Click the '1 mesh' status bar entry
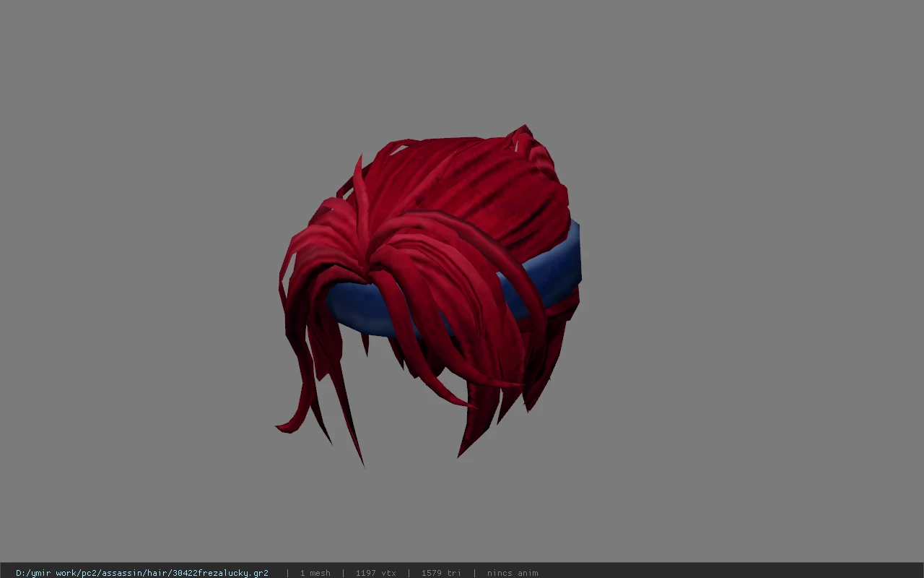 click(x=315, y=573)
